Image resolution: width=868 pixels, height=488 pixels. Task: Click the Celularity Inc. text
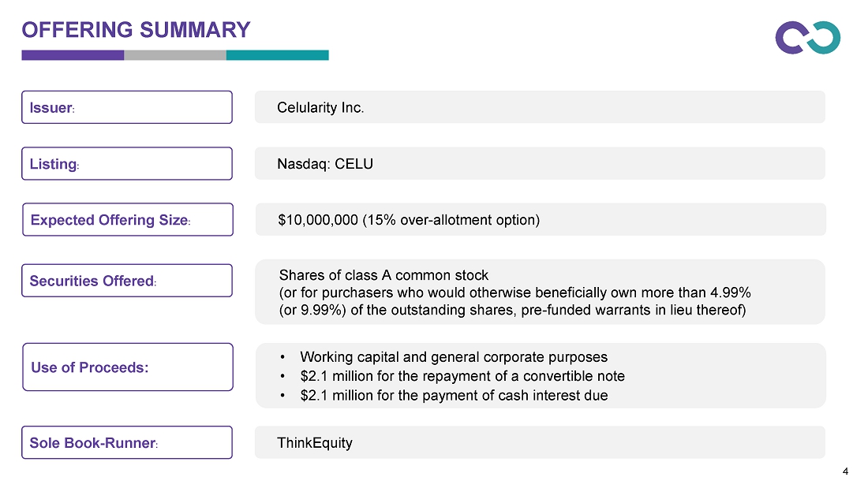click(x=320, y=107)
